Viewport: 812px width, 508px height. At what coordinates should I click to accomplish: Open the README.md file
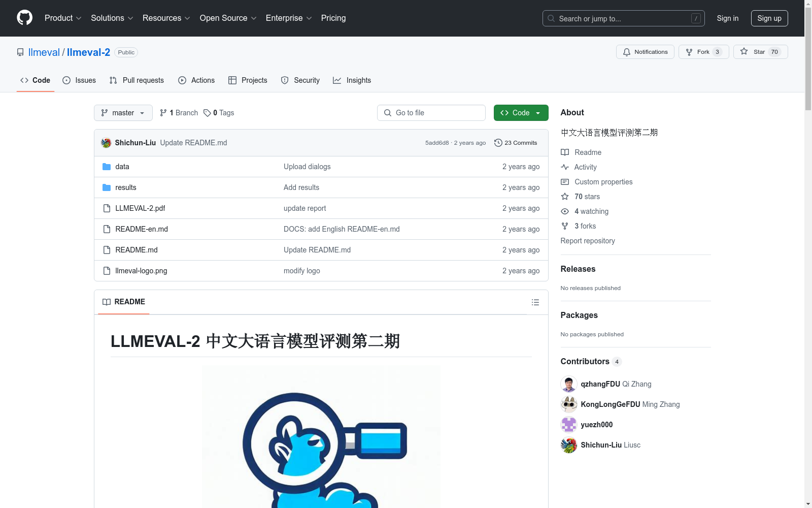pos(137,250)
